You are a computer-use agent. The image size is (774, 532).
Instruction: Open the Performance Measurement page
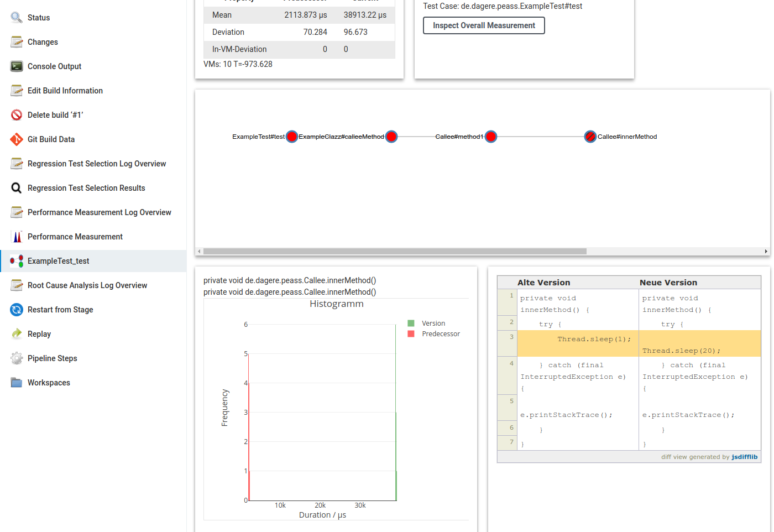tap(75, 237)
